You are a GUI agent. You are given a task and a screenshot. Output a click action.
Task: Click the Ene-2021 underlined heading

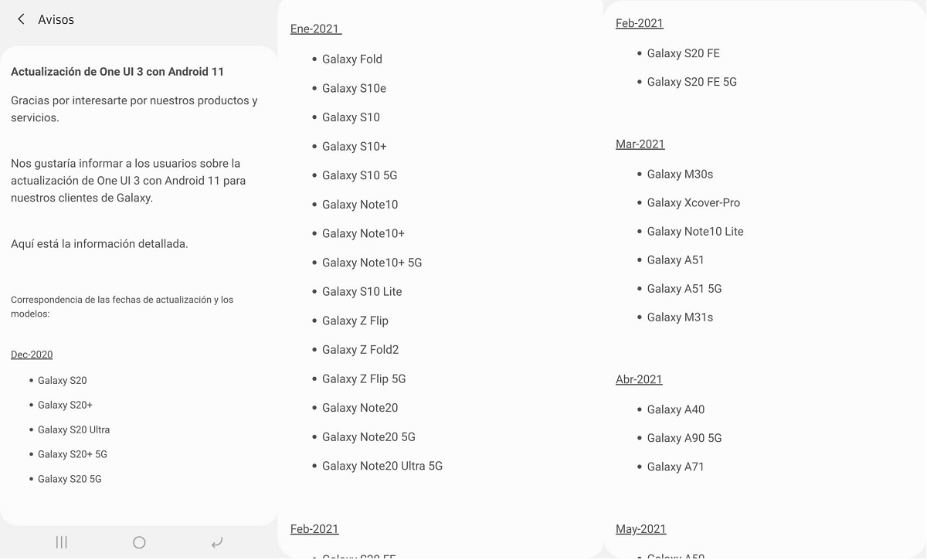(315, 29)
